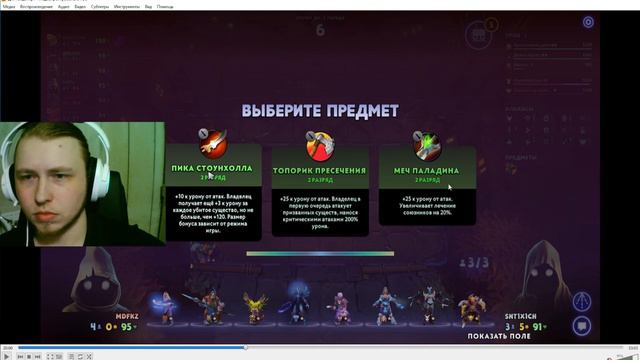Open the Аудио menu

pos(64,7)
